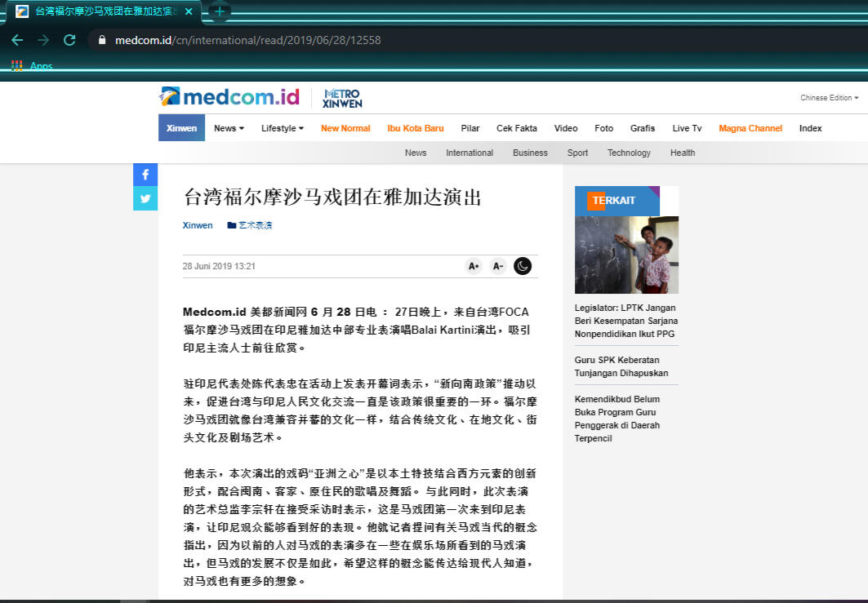Open the Video section
The height and width of the screenshot is (603, 868).
pyautogui.click(x=566, y=128)
